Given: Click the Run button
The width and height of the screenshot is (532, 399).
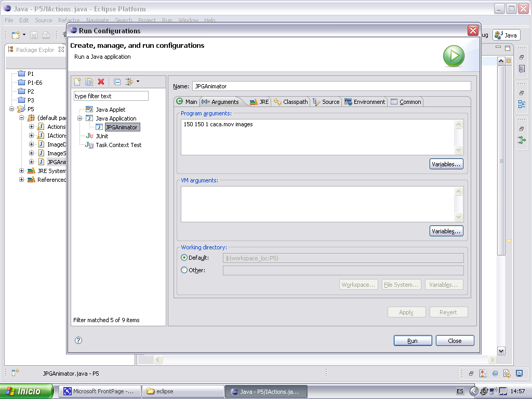Looking at the screenshot, I should (413, 341).
